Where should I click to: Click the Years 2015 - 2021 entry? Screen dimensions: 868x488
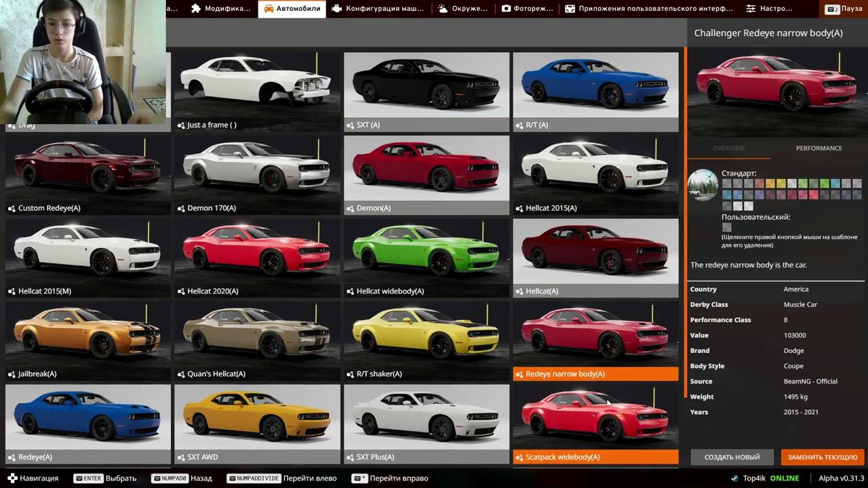tap(776, 412)
